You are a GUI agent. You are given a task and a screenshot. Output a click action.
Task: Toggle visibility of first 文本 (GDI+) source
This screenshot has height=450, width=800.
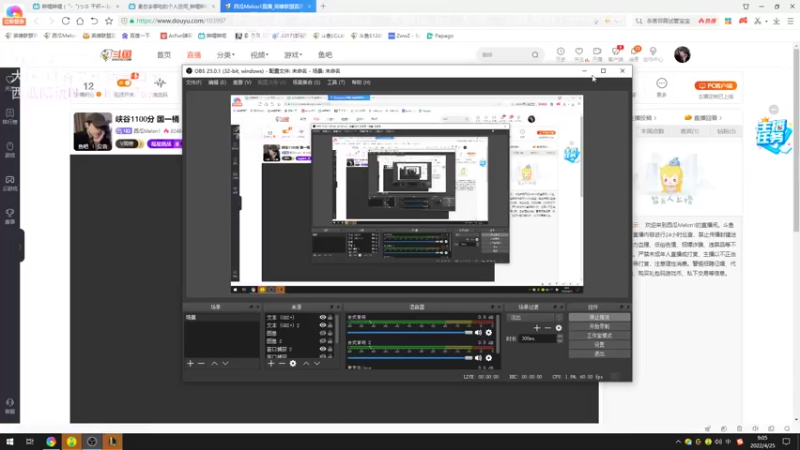(x=322, y=317)
